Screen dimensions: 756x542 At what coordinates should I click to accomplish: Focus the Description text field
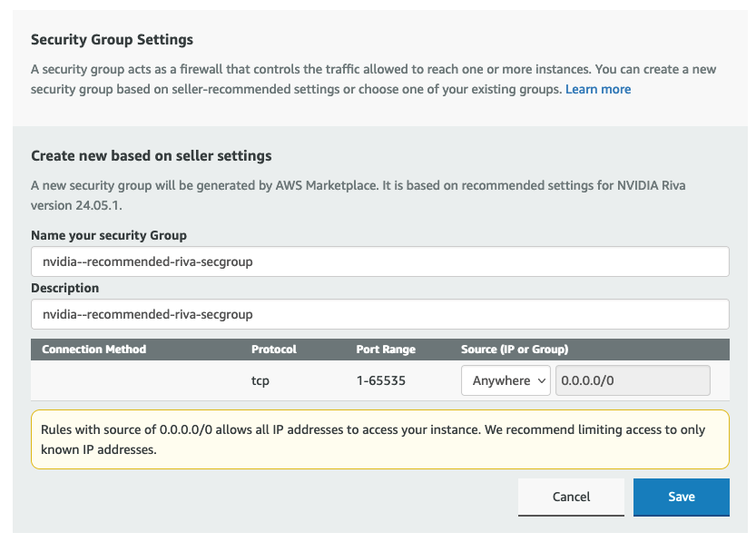379,314
